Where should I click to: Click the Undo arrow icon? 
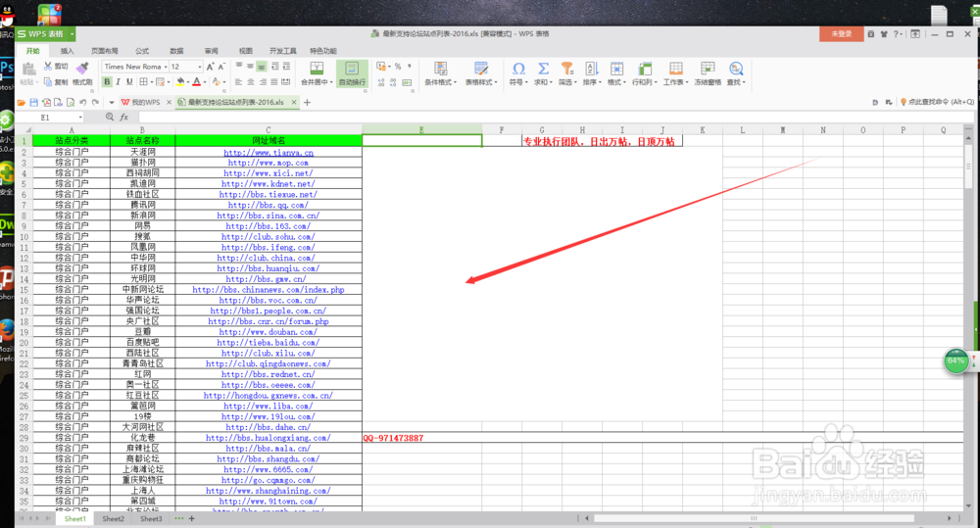[x=82, y=103]
